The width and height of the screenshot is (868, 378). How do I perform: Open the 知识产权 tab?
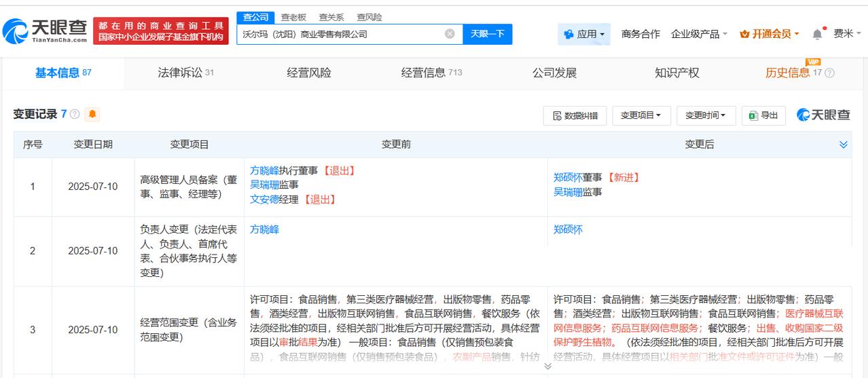click(676, 73)
